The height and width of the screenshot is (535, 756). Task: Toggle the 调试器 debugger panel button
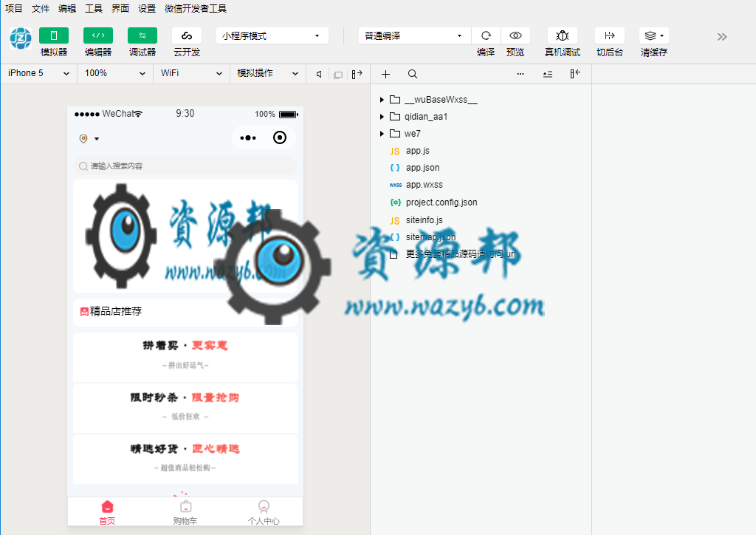pos(142,35)
